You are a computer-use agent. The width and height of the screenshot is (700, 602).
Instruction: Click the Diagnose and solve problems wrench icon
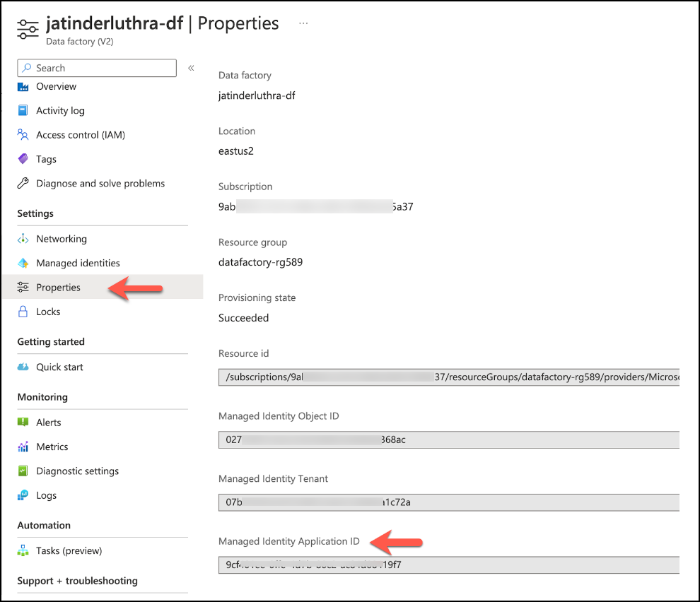pos(23,184)
